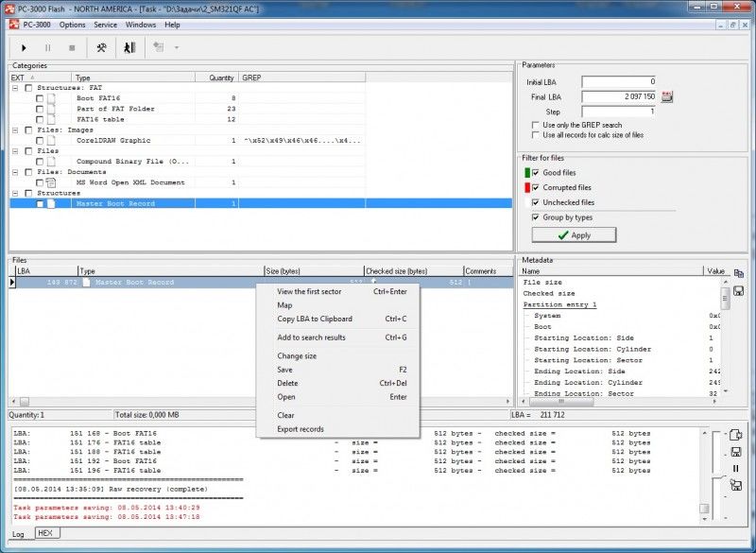Open the Help menu
Viewport: 756px width, 553px height.
[172, 25]
